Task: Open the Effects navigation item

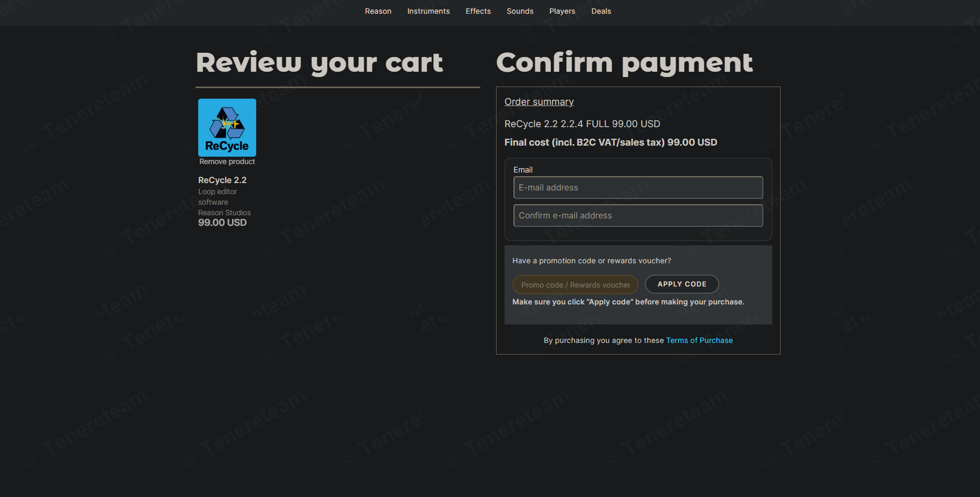Action: coord(478,11)
